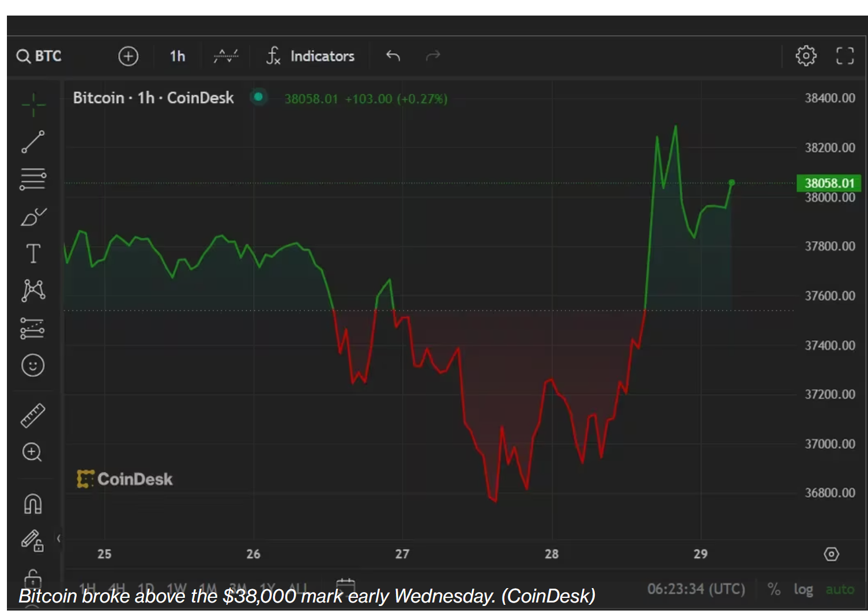Toggle log scale mode
Viewport: 868px width, 614px height.
point(803,589)
